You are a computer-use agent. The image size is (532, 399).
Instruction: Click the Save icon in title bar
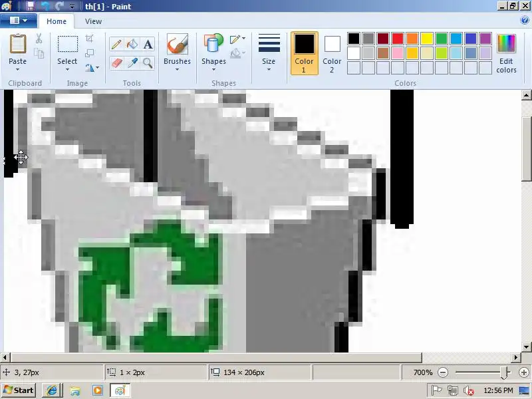[x=30, y=6]
